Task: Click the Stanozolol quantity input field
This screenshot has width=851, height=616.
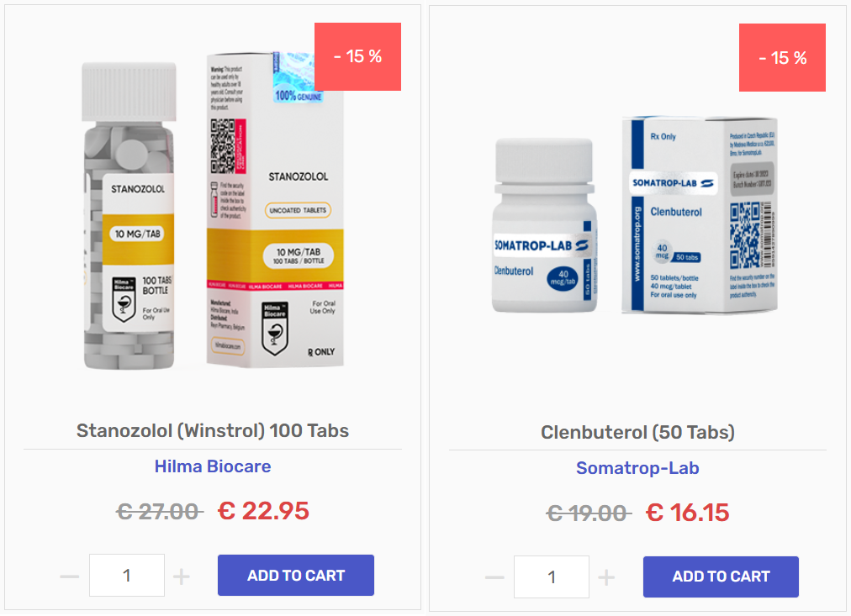Action: point(127,576)
